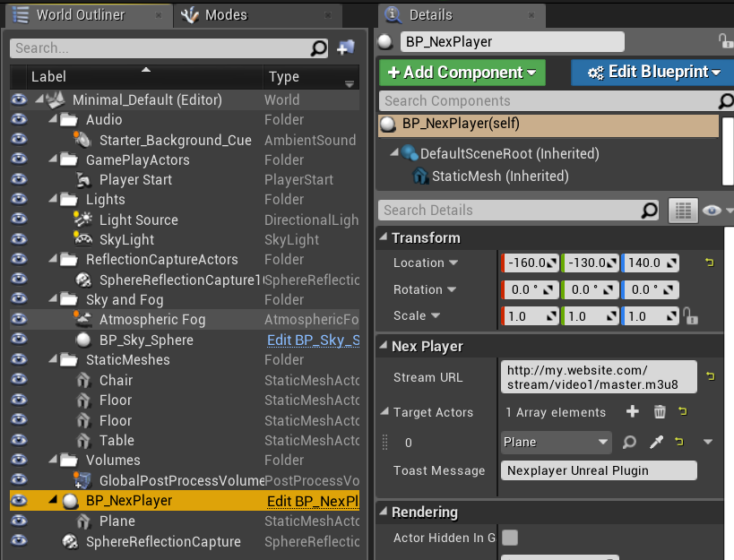
Task: Toggle actor lock icon beside BP_NexPlayer name
Action: 725,41
